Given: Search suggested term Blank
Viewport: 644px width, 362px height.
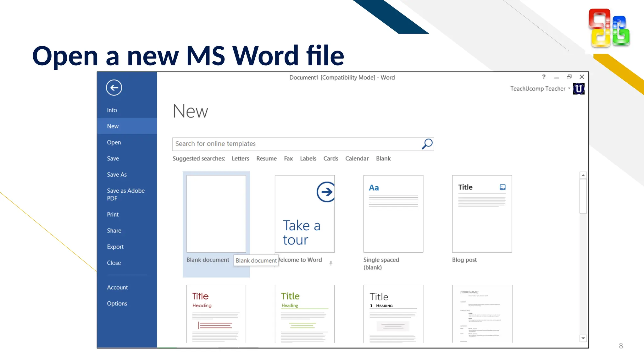Looking at the screenshot, I should click(383, 159).
